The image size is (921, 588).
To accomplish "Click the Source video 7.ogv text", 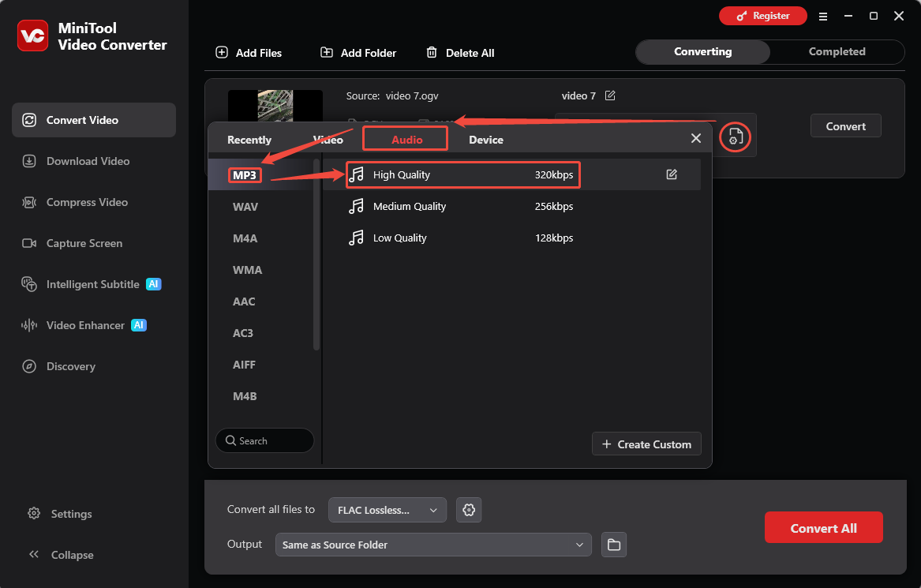I will (392, 96).
